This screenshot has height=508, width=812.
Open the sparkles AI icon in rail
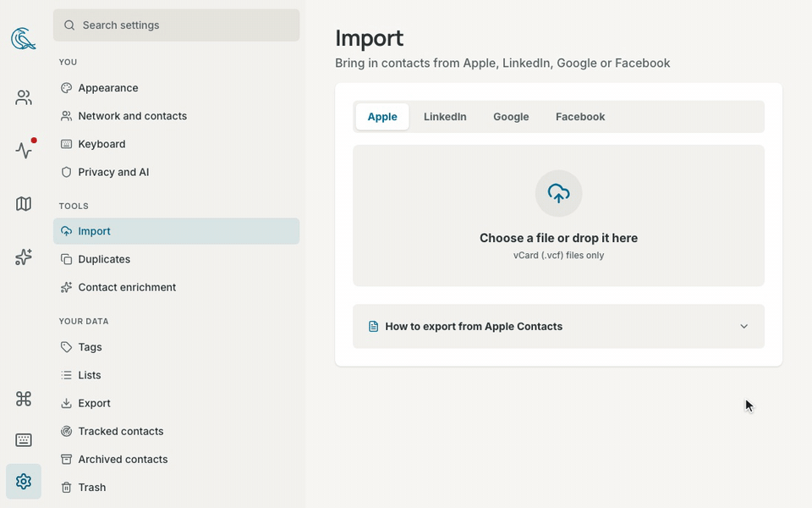coord(24,257)
